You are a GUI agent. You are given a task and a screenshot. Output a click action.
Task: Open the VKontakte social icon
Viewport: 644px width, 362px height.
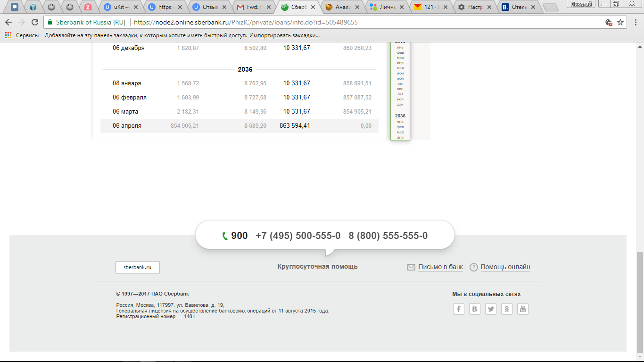475,309
